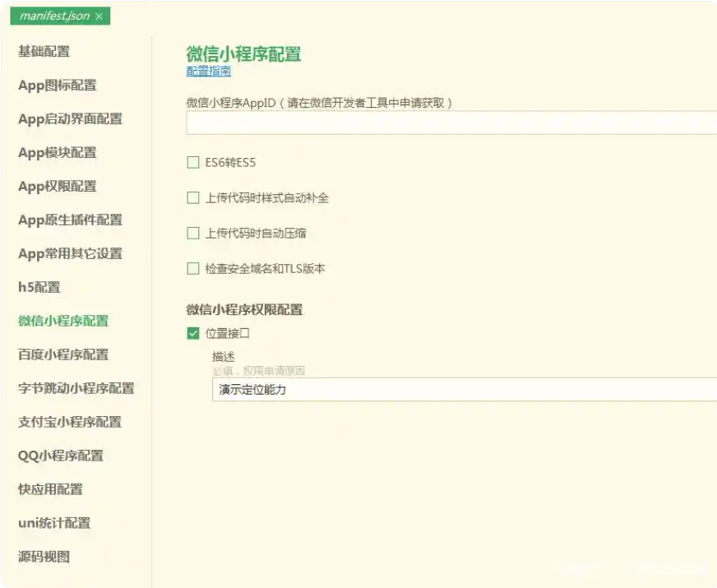Go to 字节跳动小程序配置
Image resolution: width=717 pixels, height=588 pixels.
[76, 388]
